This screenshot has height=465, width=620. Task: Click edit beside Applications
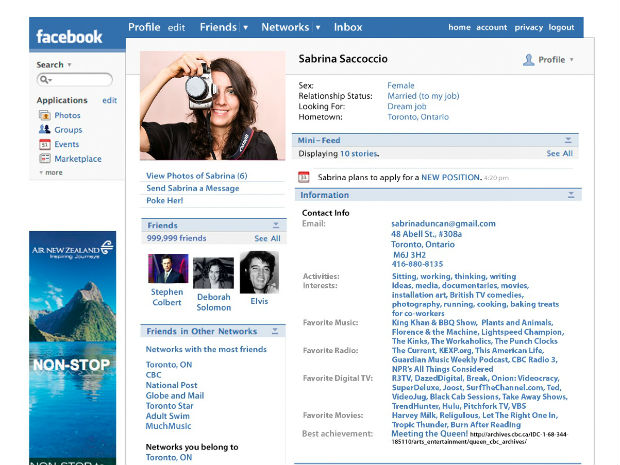tap(110, 100)
